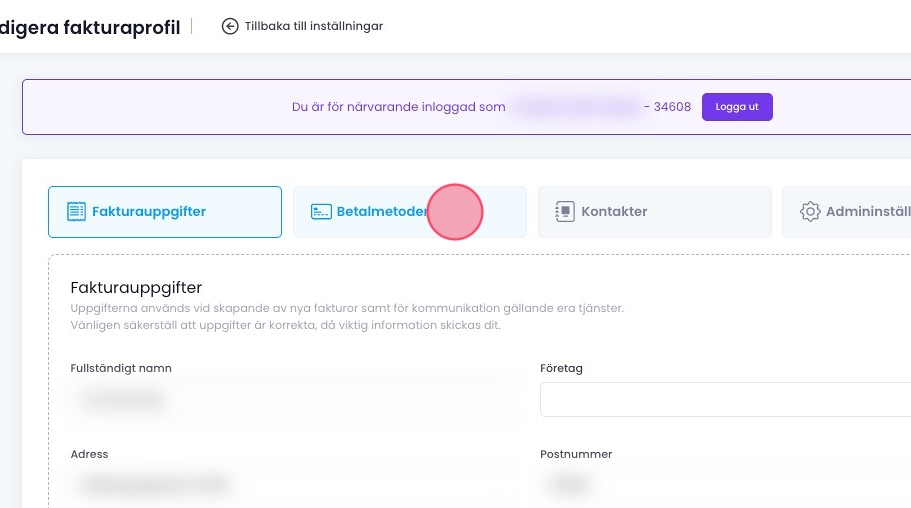Select the Adress input field
Viewport: 911px width, 508px height.
[290, 485]
